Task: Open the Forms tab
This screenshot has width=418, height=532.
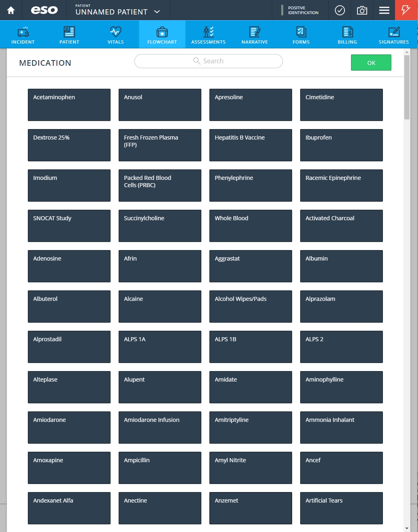Action: 301,35
